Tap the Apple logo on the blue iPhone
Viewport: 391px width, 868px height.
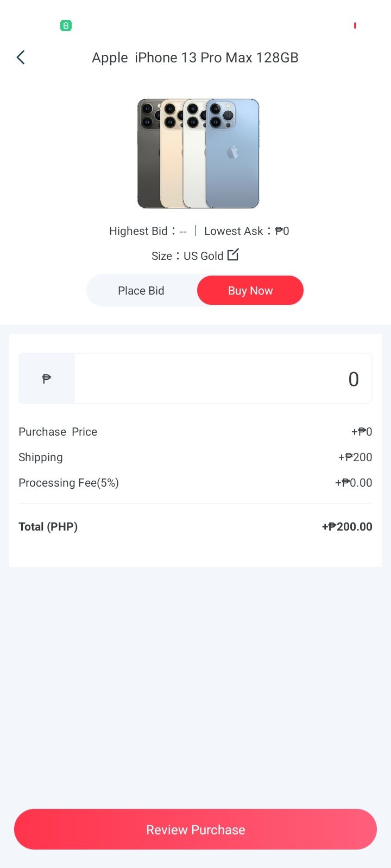click(232, 153)
